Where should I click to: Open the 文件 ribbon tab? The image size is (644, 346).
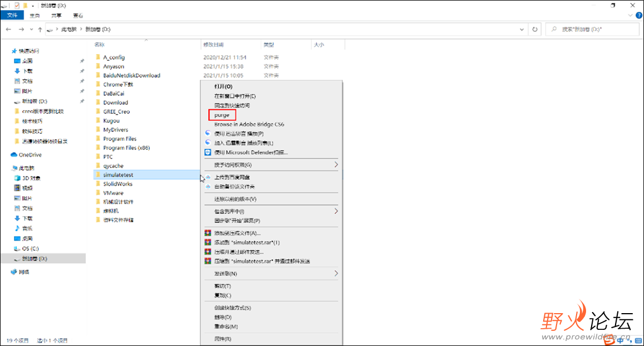click(x=12, y=15)
